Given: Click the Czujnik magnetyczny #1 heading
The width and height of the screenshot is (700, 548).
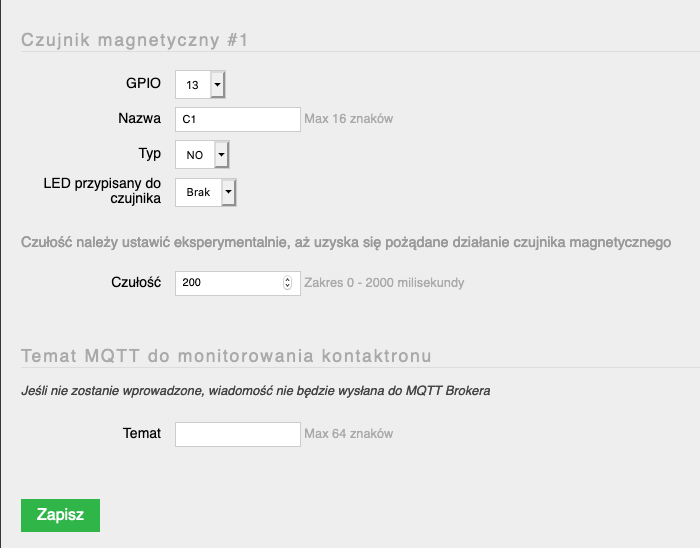Looking at the screenshot, I should (x=134, y=40).
